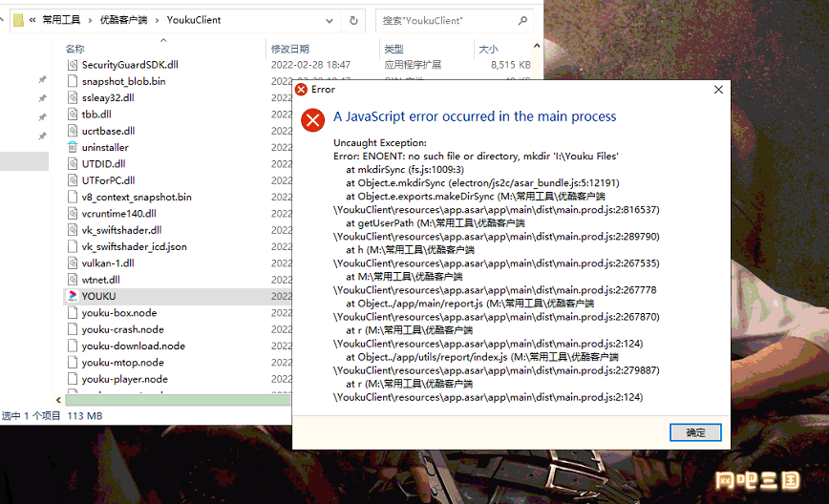The image size is (829, 504).
Task: Click the youku-mtop.node file icon
Action: pos(73,363)
